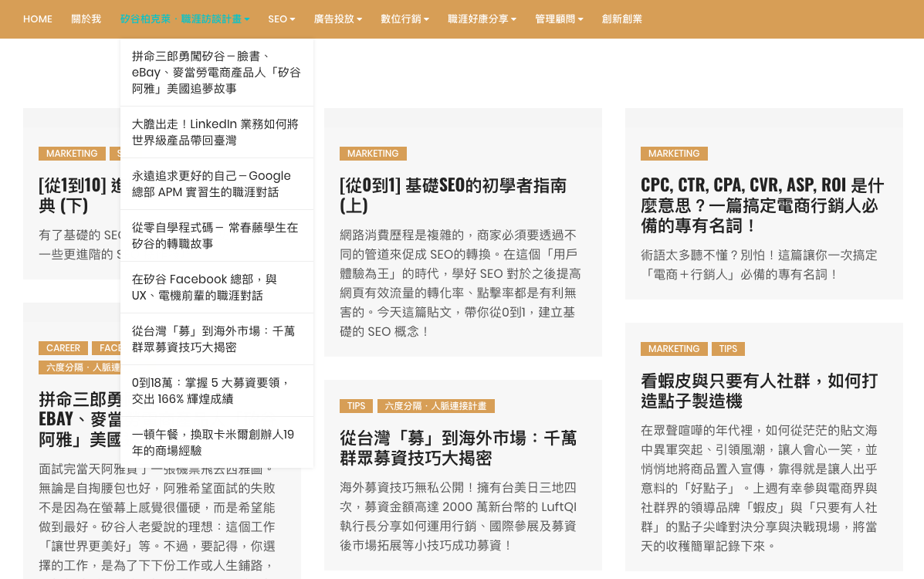Open 永遠追求更好的自己 Google APM submenu entry
Image resolution: width=924 pixels, height=579 pixels.
(x=217, y=184)
